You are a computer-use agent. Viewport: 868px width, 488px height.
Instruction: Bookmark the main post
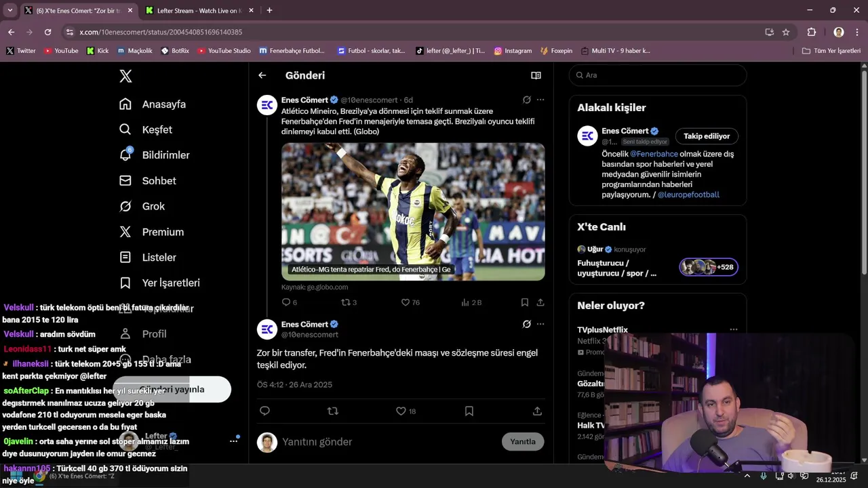click(469, 411)
